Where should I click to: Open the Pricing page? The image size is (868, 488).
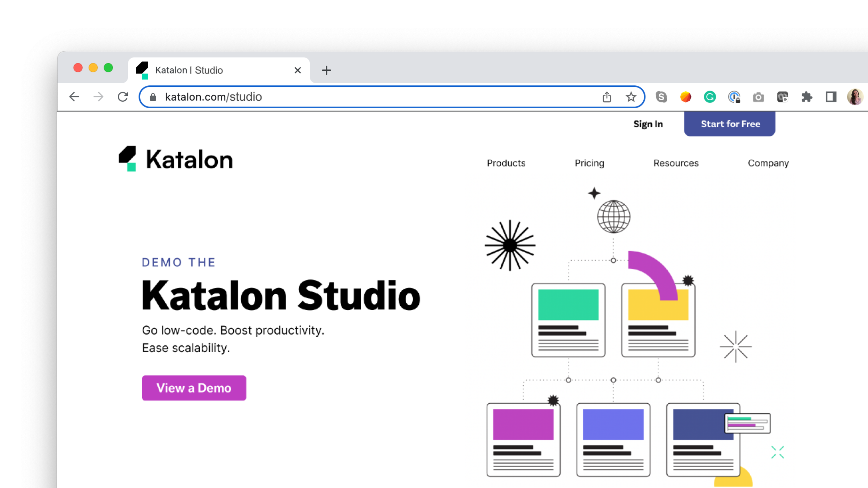point(590,163)
